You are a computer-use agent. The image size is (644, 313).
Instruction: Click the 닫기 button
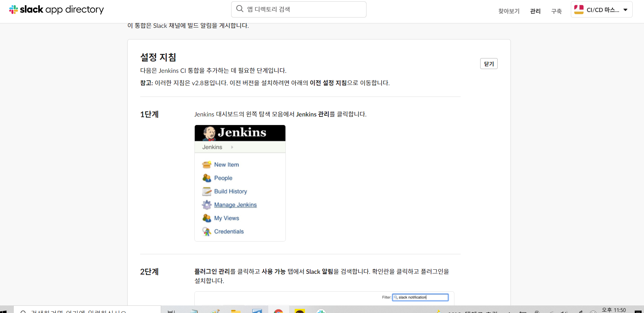point(489,64)
